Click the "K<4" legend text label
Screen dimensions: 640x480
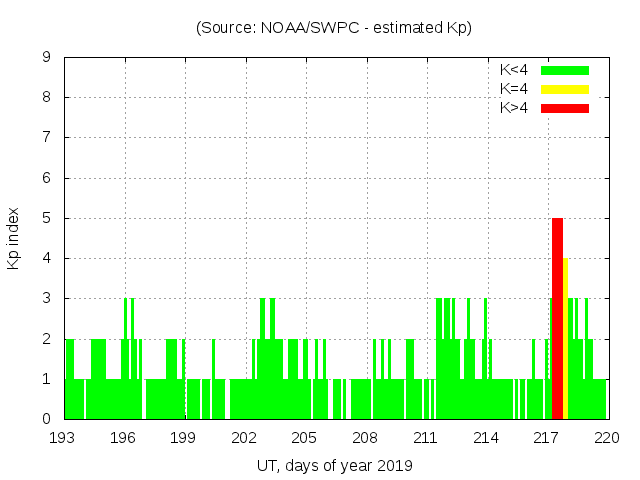pyautogui.click(x=514, y=70)
